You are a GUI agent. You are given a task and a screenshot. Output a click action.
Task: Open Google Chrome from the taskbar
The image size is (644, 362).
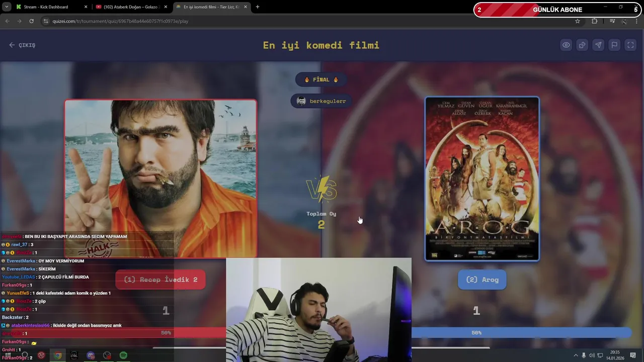point(58,355)
